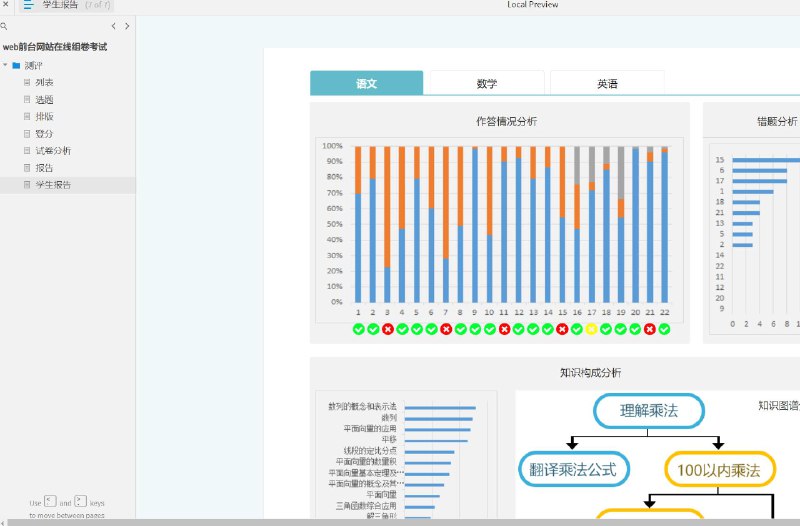Click the hamburger sitemap icon beside 学生报告
Viewport: 800px width, 526px height.
[x=29, y=5]
